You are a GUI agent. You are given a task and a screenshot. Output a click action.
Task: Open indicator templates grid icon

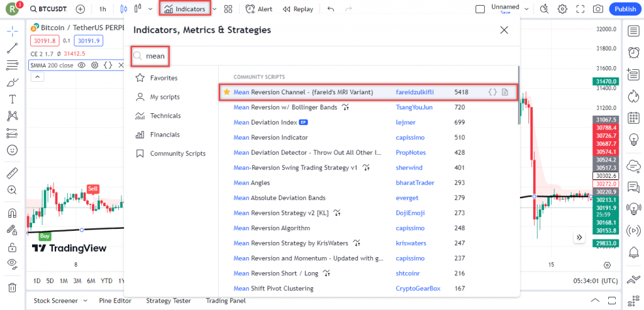(x=228, y=9)
